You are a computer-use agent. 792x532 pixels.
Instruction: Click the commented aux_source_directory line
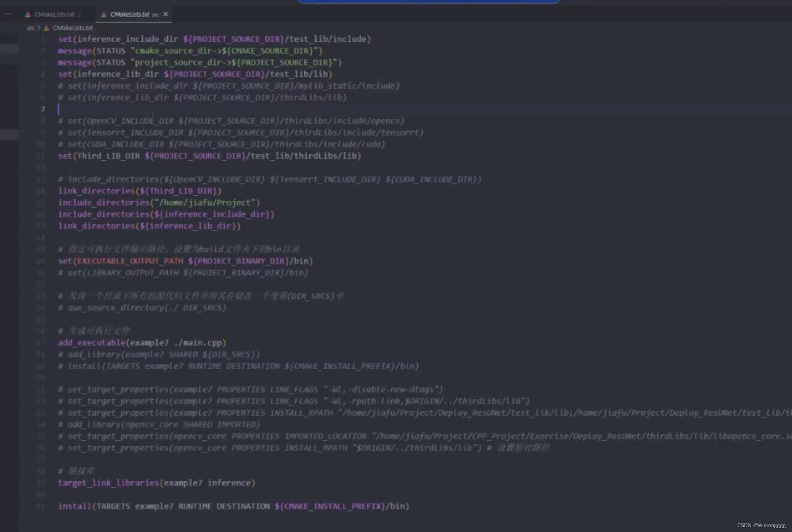(142, 308)
